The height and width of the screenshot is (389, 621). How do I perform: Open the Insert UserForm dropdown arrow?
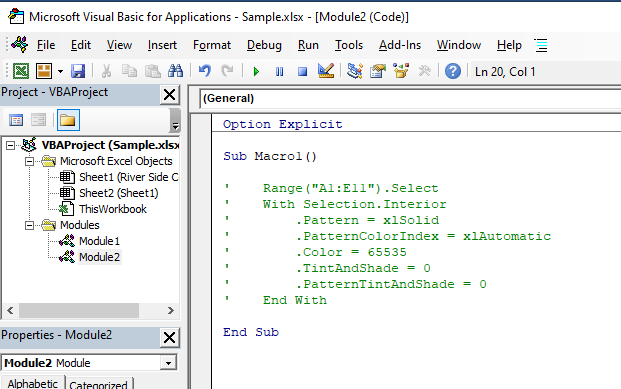(60, 72)
